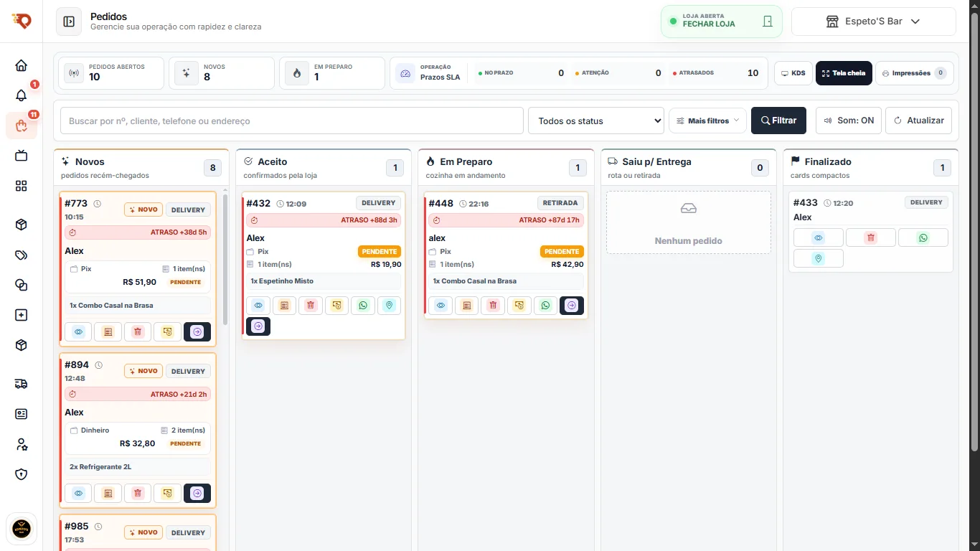The image size is (980, 551).
Task: Show location pin for order #432
Action: pos(390,306)
